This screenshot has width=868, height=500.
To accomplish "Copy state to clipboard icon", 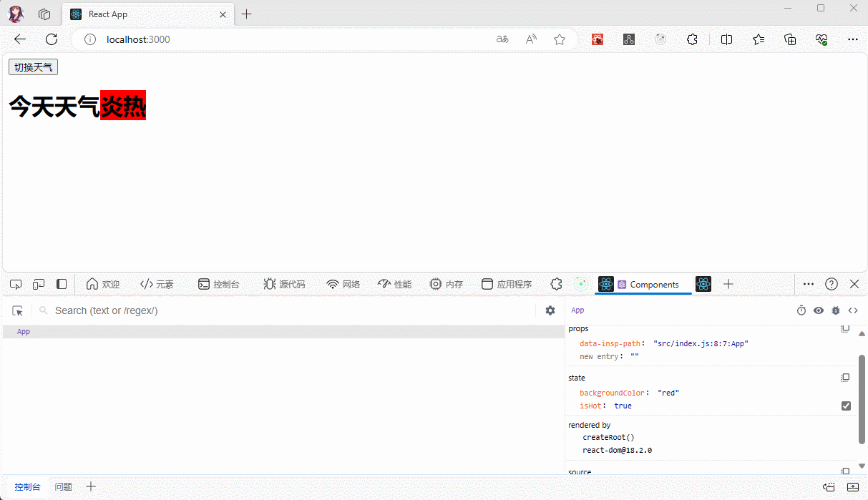I will coord(845,378).
